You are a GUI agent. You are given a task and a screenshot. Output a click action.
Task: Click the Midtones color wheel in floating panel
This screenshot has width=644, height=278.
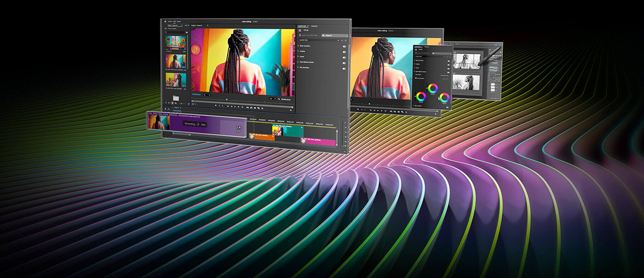pos(433,88)
